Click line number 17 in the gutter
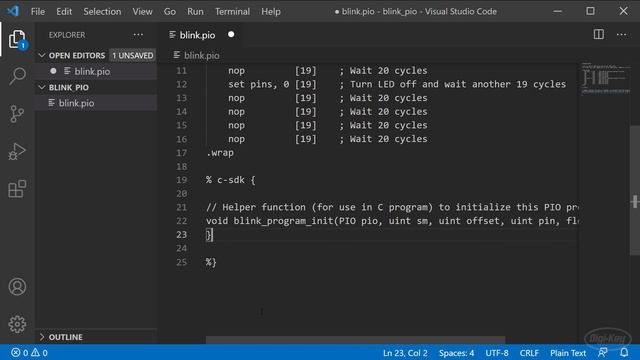This screenshot has height=360, width=640. click(182, 153)
